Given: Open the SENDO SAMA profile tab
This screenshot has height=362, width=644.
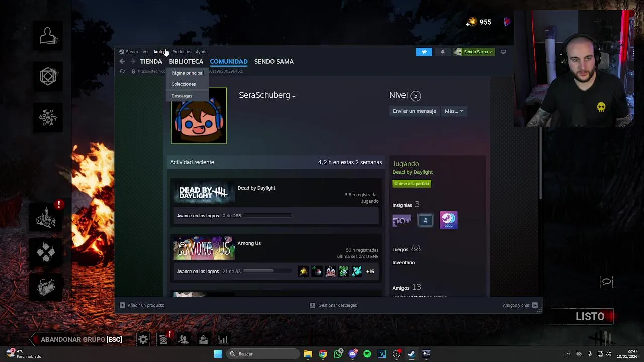Looking at the screenshot, I should coord(274,62).
